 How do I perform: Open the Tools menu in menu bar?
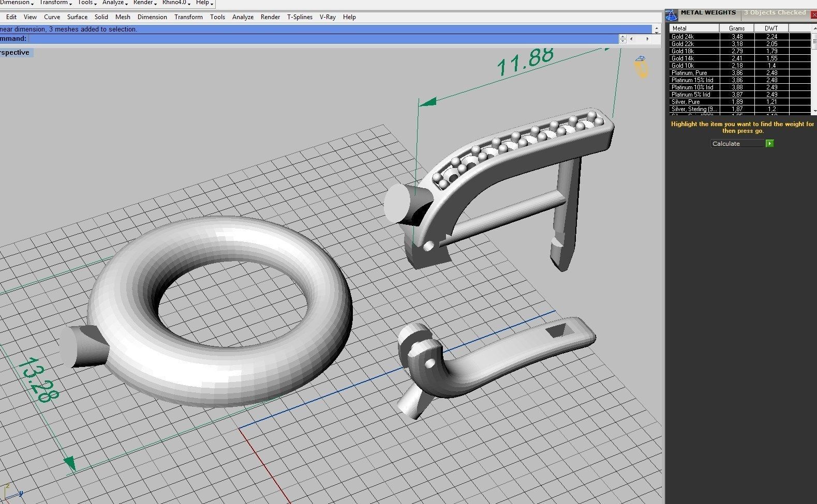(x=217, y=17)
